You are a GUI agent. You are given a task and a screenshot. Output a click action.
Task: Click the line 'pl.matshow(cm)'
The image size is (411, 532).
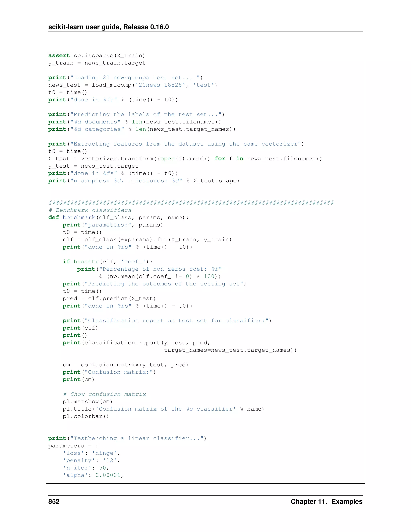[x=87, y=402]
